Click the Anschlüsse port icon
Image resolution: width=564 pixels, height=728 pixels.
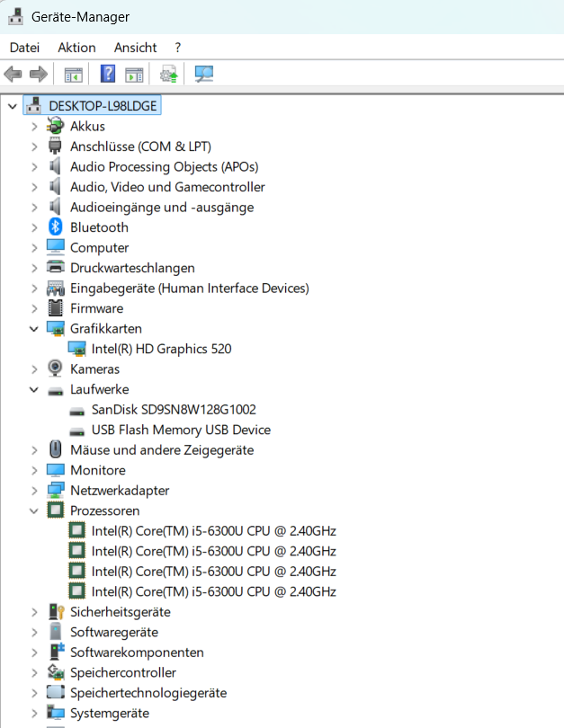(x=55, y=146)
